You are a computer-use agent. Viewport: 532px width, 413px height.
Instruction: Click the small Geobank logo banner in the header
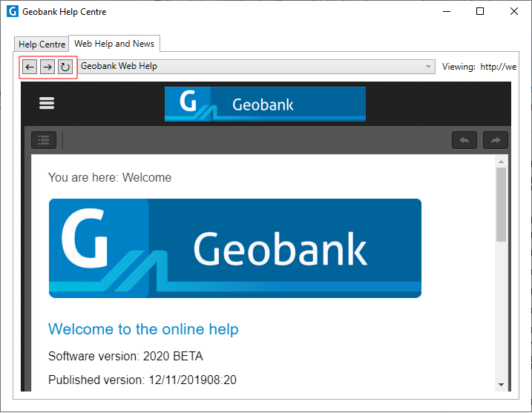pos(265,104)
